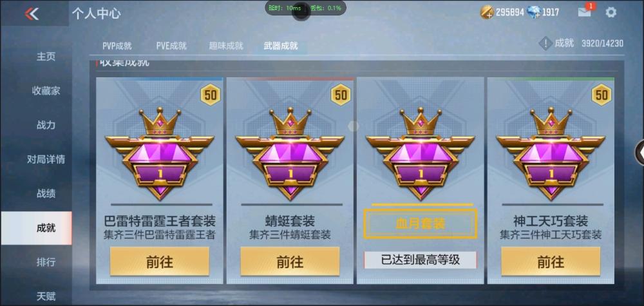The width and height of the screenshot is (644, 306).
Task: Click 前往 button under 神工天巧套装
Action: (551, 262)
